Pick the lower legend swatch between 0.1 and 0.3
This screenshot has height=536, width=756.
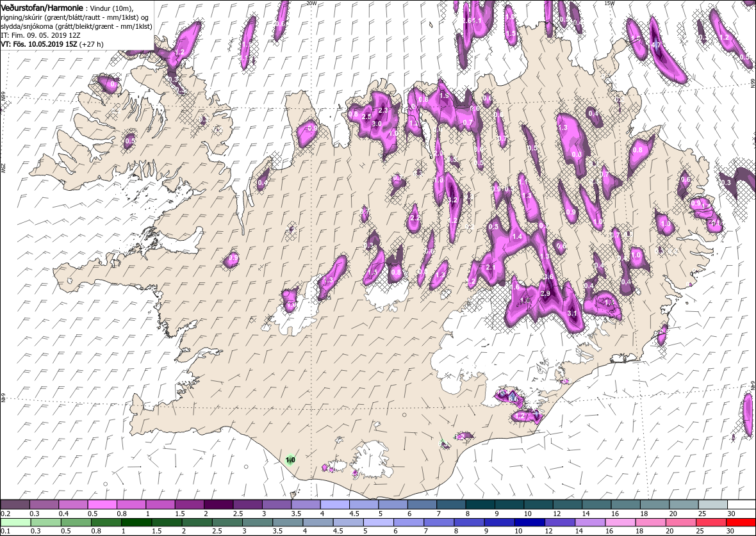point(15,523)
